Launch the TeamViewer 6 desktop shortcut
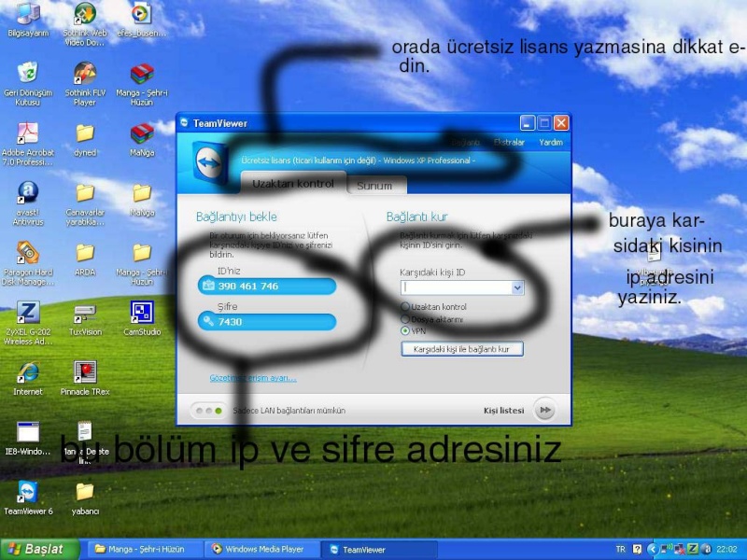The height and width of the screenshot is (560, 747). pos(28,498)
